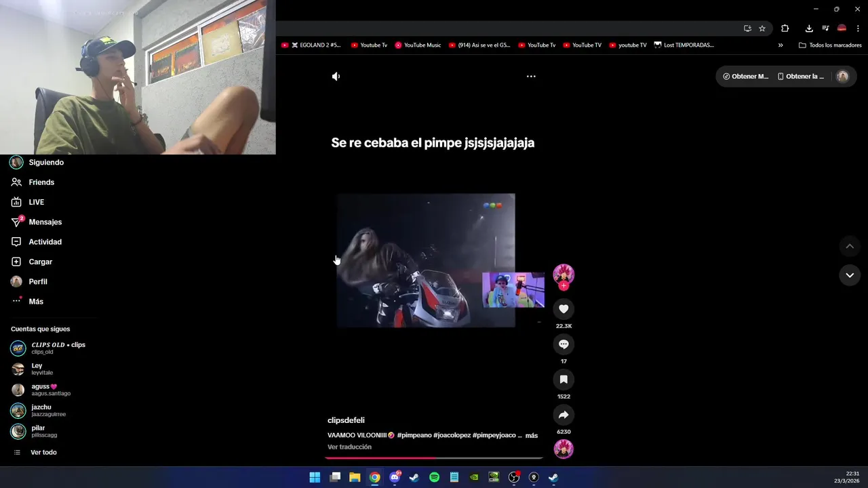The width and height of the screenshot is (868, 488).
Task: Go to next video with down arrow
Action: click(x=850, y=275)
